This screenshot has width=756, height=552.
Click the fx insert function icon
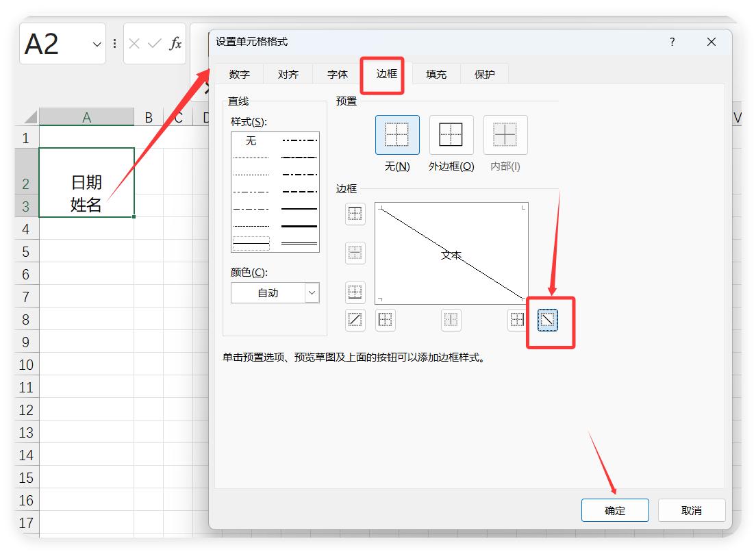coord(175,44)
